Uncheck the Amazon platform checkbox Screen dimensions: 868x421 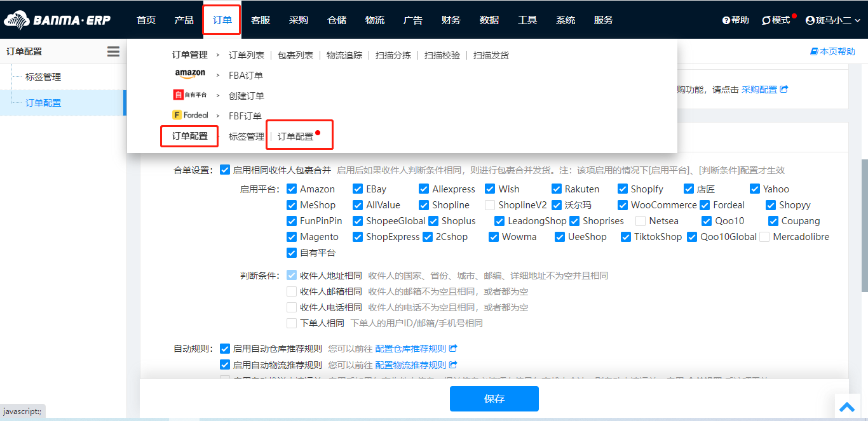[292, 189]
